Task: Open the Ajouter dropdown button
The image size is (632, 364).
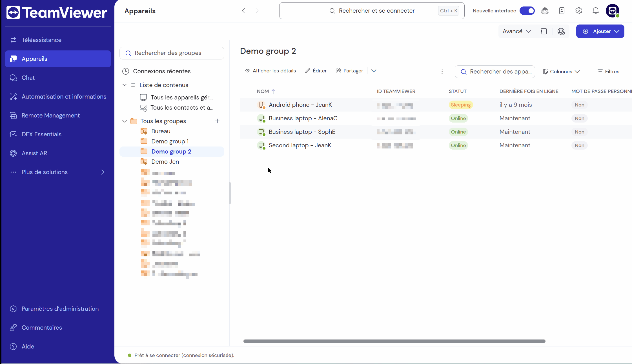Action: 600,31
